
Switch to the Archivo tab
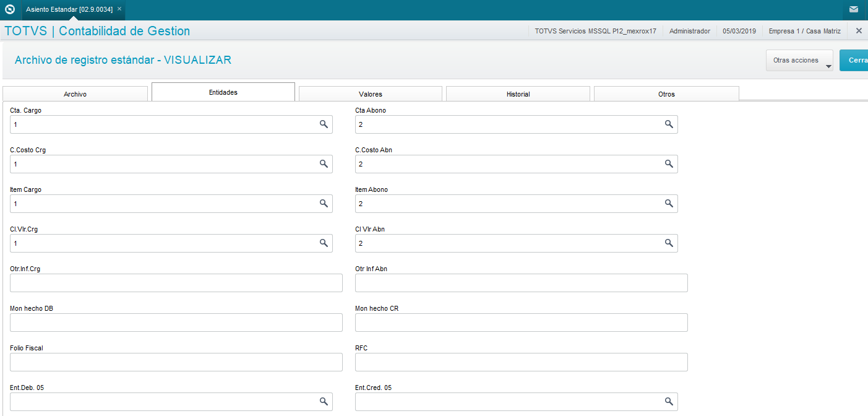click(x=75, y=94)
